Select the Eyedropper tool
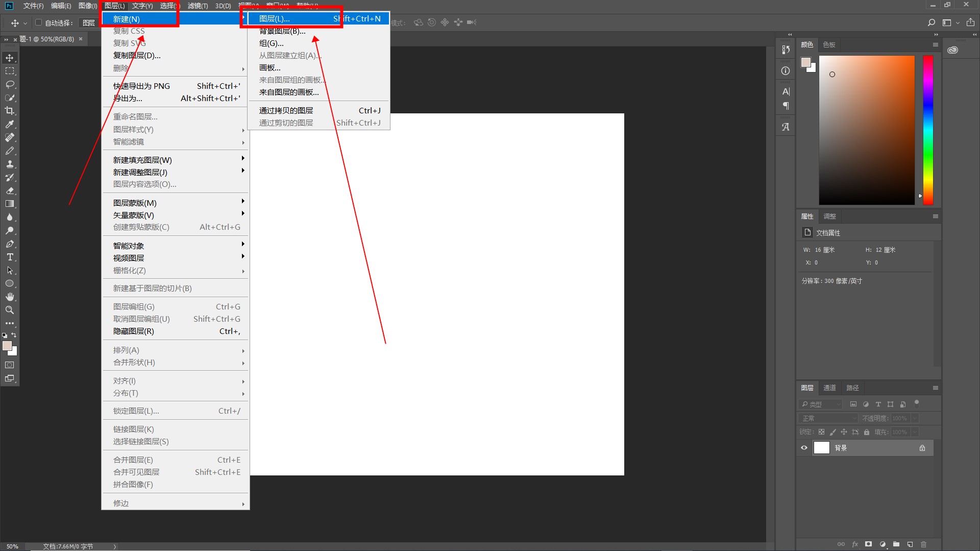This screenshot has width=980, height=551. click(x=10, y=124)
